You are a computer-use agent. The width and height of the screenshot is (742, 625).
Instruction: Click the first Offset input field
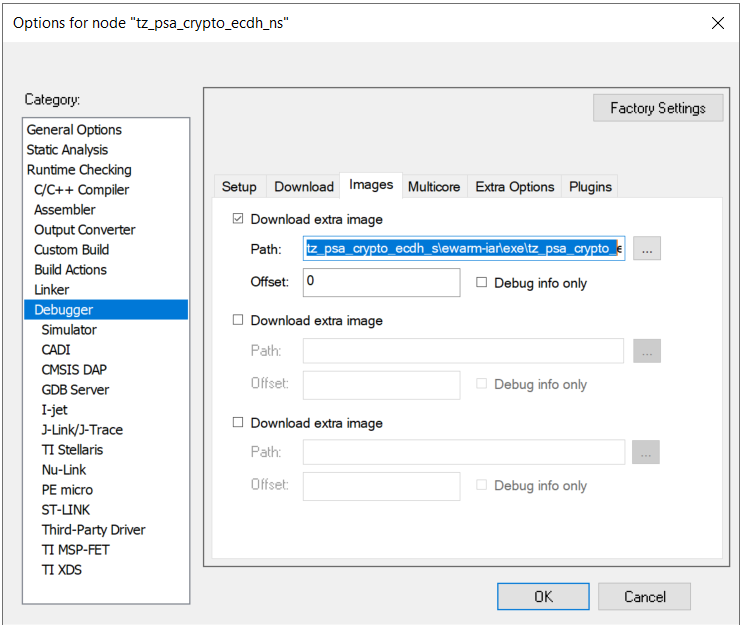pos(381,282)
